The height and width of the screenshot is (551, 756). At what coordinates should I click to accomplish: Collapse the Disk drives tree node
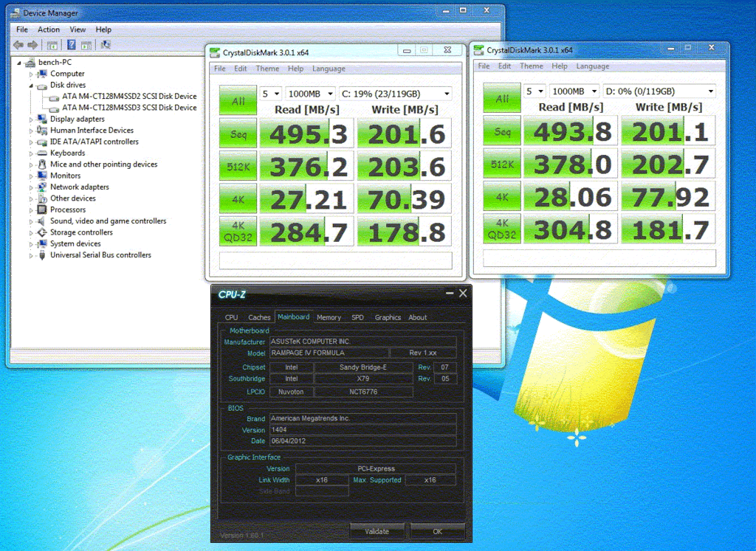31,86
